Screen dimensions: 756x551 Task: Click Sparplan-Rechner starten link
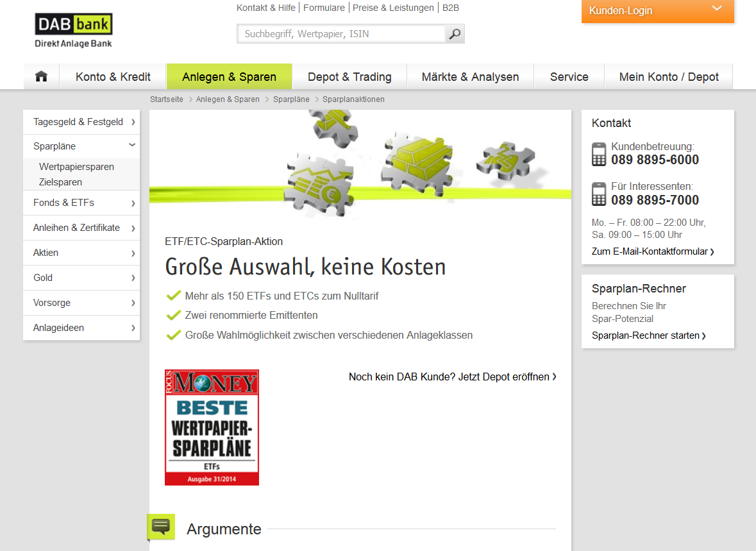tap(648, 335)
